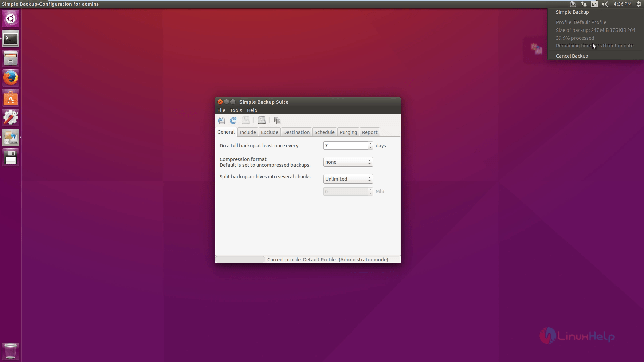Switch to the Include tab

click(248, 132)
